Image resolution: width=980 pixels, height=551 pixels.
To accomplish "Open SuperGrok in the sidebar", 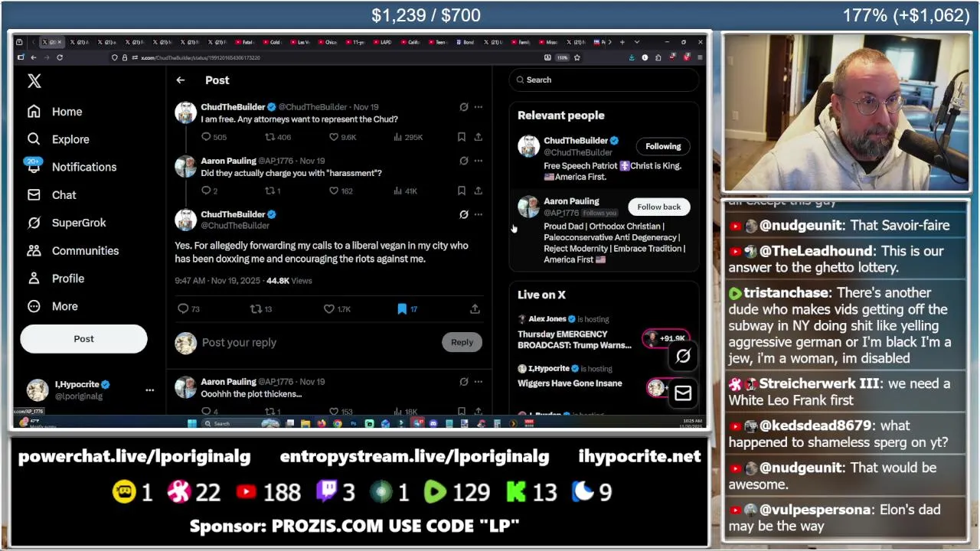I will pyautogui.click(x=67, y=223).
